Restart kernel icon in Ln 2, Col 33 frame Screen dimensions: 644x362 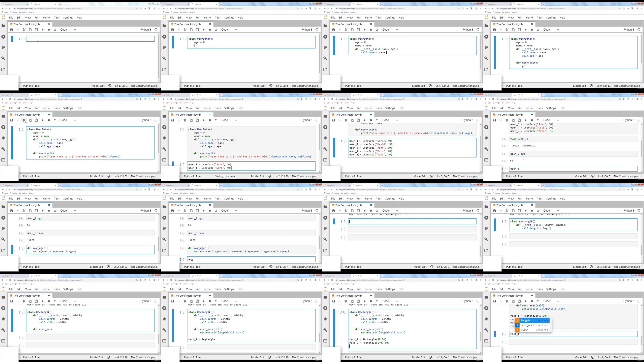coord(55,211)
